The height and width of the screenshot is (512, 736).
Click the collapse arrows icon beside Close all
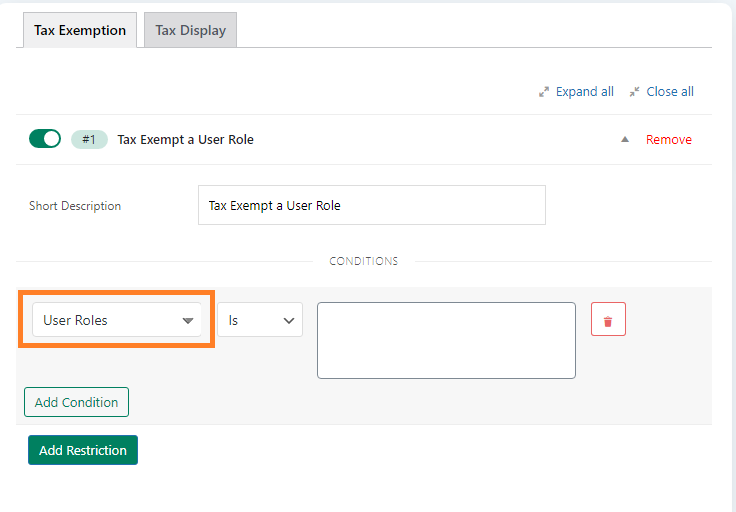tap(634, 92)
